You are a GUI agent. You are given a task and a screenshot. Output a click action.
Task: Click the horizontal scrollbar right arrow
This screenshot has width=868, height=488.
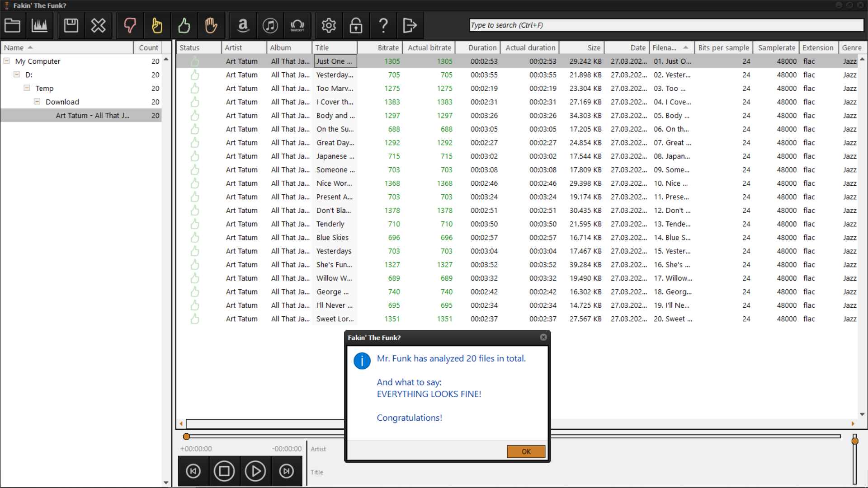click(853, 424)
